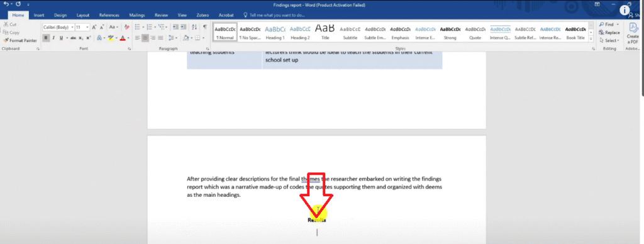Click the Copy button
Image resolution: width=644 pixels, height=244 pixels.
coord(11,33)
